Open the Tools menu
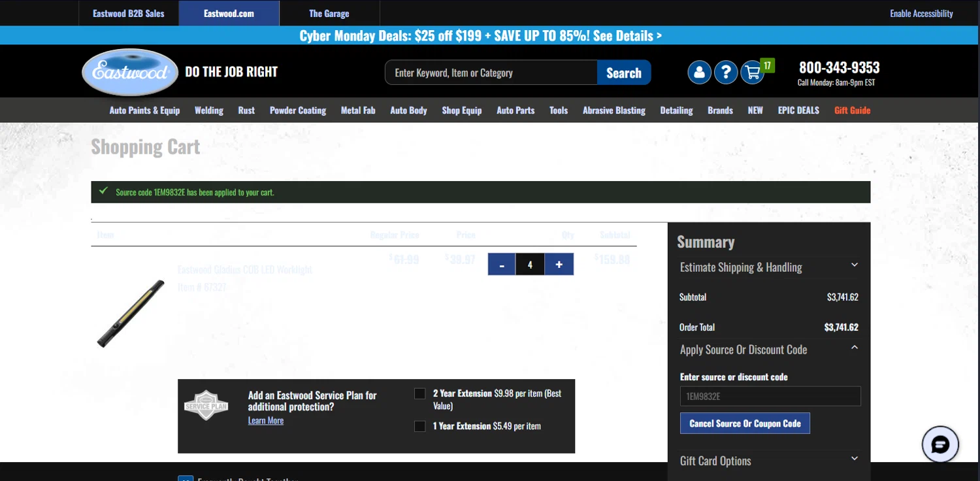This screenshot has height=481, width=980. pyautogui.click(x=559, y=110)
